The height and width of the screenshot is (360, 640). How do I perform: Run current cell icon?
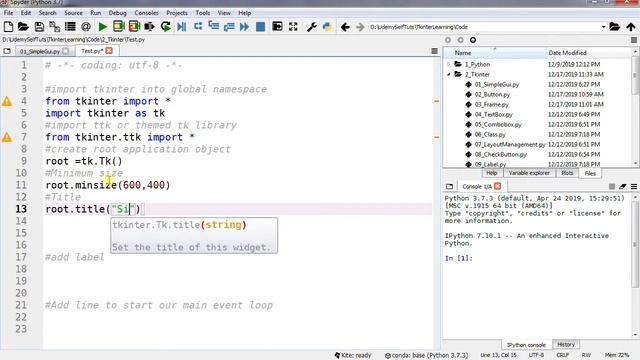click(118, 27)
